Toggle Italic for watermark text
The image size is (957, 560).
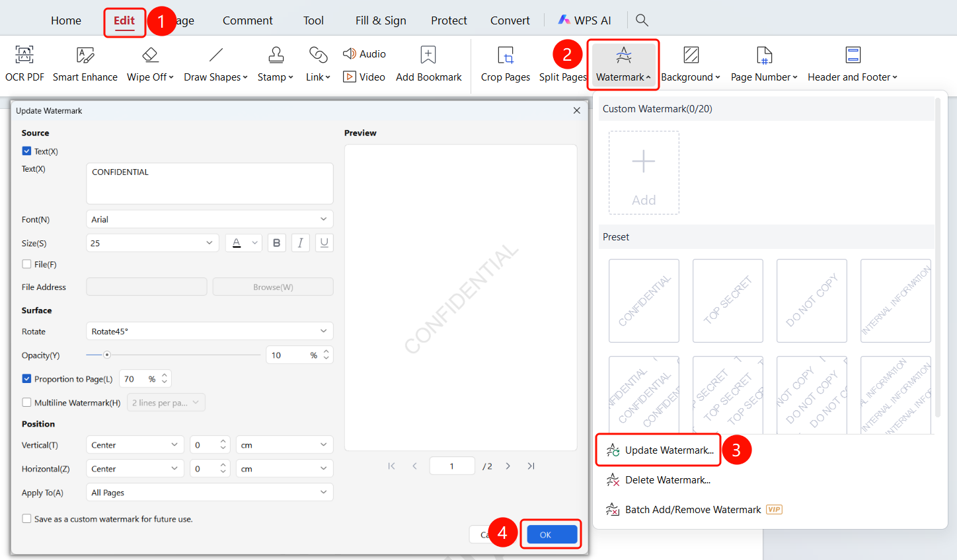point(301,243)
